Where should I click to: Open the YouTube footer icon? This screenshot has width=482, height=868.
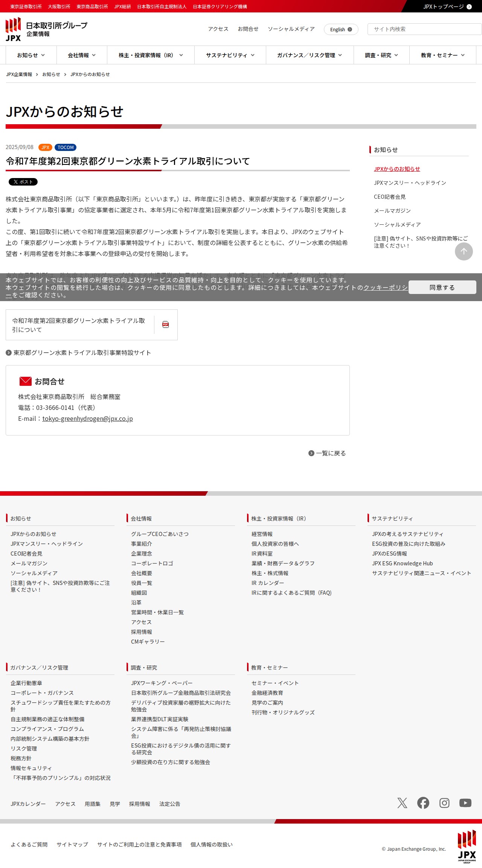click(x=465, y=803)
